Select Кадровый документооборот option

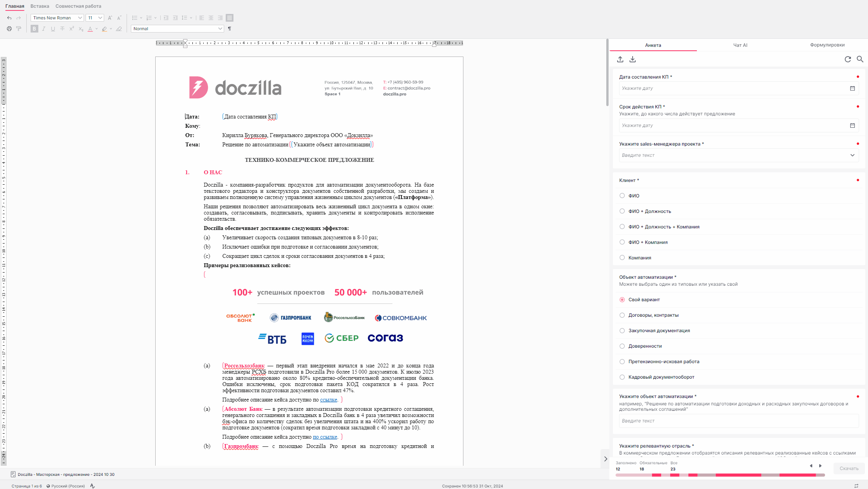coord(622,377)
